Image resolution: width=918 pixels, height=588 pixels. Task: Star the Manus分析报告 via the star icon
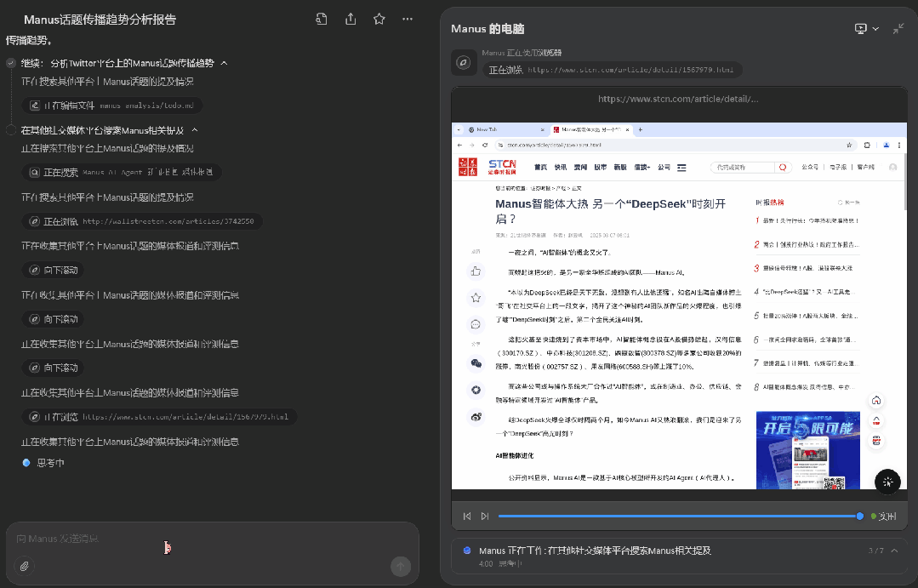point(379,19)
